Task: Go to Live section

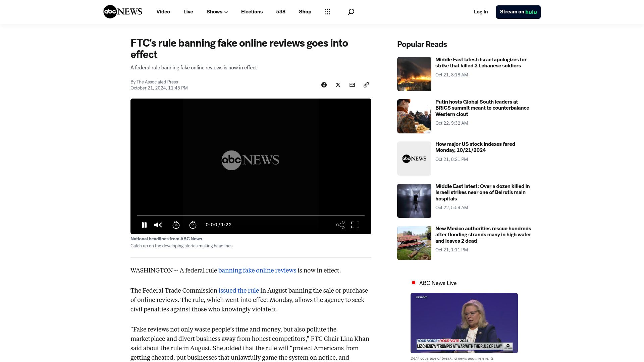Action: (x=188, y=12)
